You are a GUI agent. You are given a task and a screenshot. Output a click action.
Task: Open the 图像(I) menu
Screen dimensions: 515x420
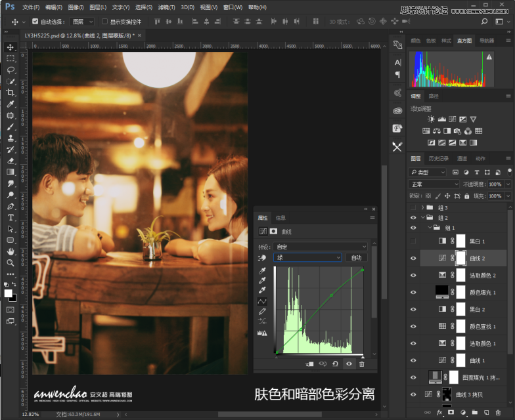[76, 7]
